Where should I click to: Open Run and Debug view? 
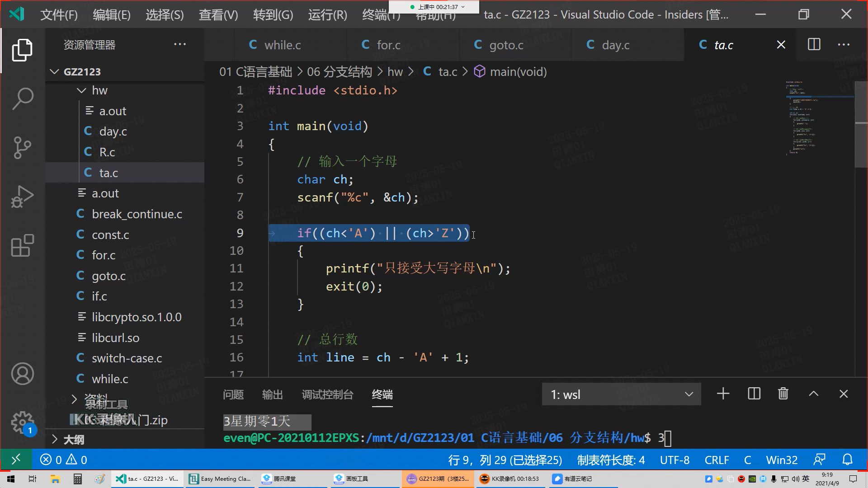[22, 197]
